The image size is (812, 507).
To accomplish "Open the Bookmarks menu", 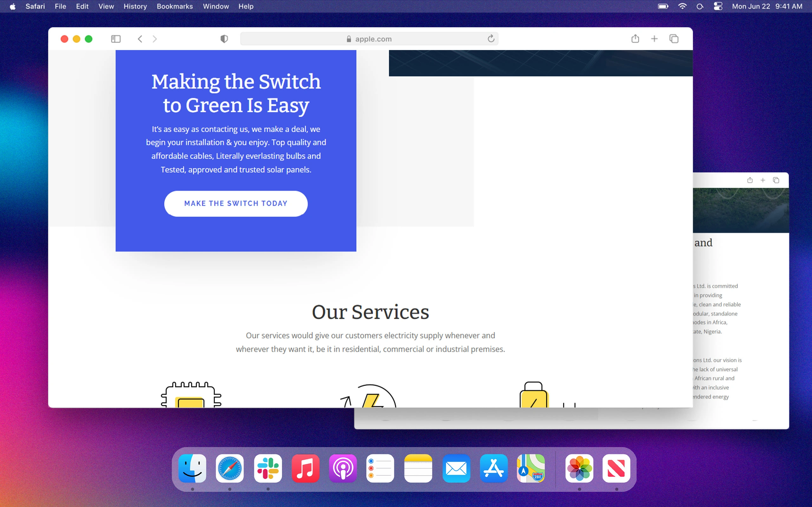I will (x=174, y=6).
